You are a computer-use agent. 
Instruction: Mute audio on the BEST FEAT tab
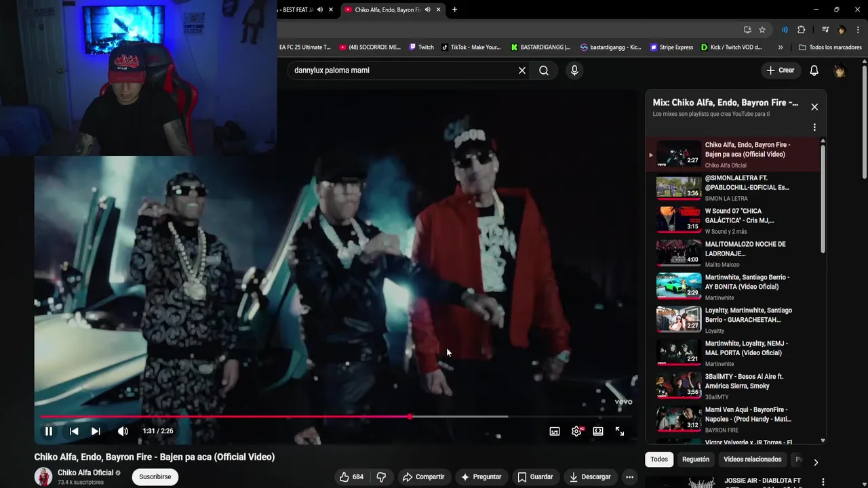[319, 9]
